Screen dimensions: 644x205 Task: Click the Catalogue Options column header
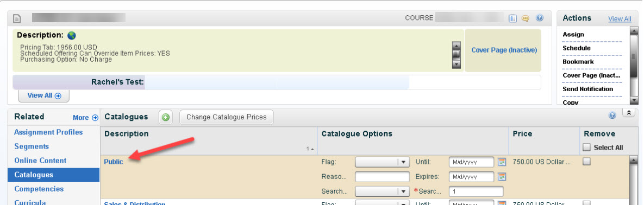357,133
